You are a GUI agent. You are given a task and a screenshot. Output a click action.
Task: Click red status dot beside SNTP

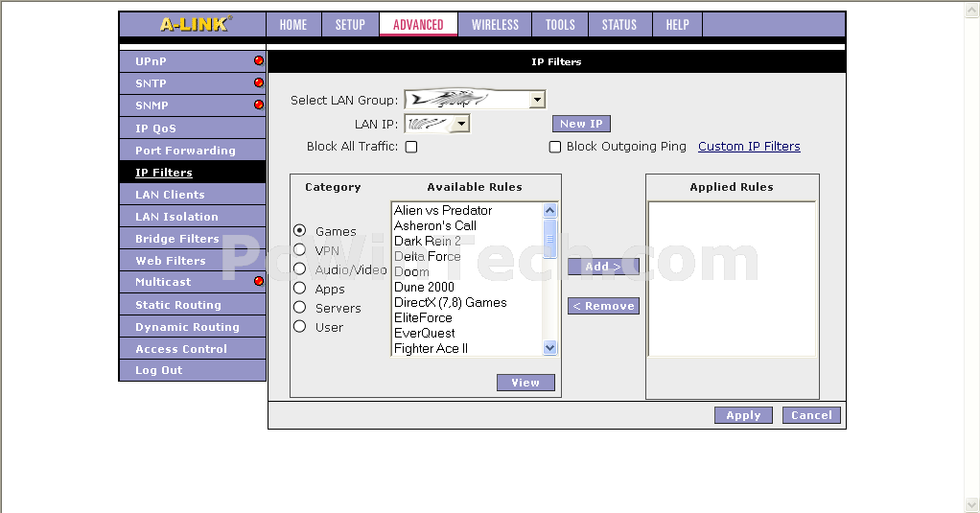259,82
